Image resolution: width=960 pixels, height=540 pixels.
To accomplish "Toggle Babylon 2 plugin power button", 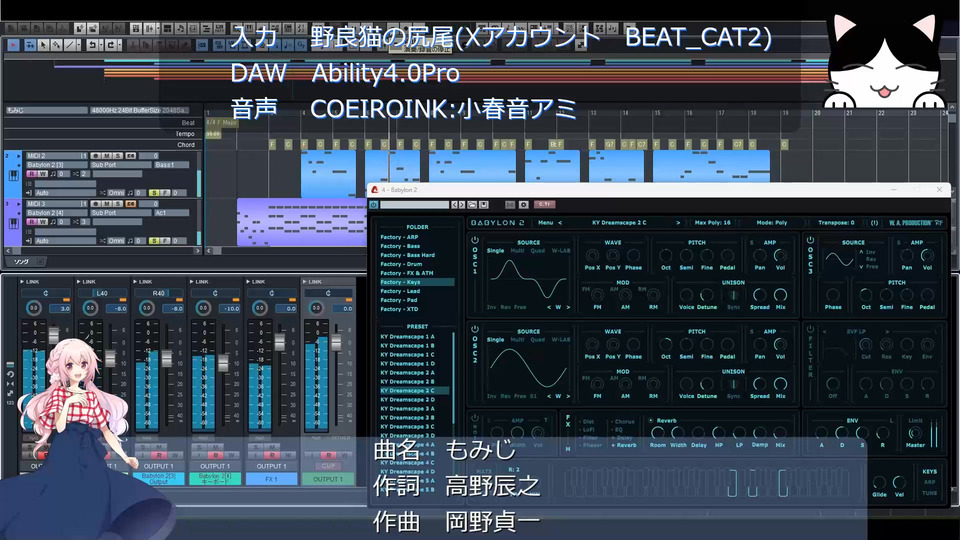I will pos(373,204).
